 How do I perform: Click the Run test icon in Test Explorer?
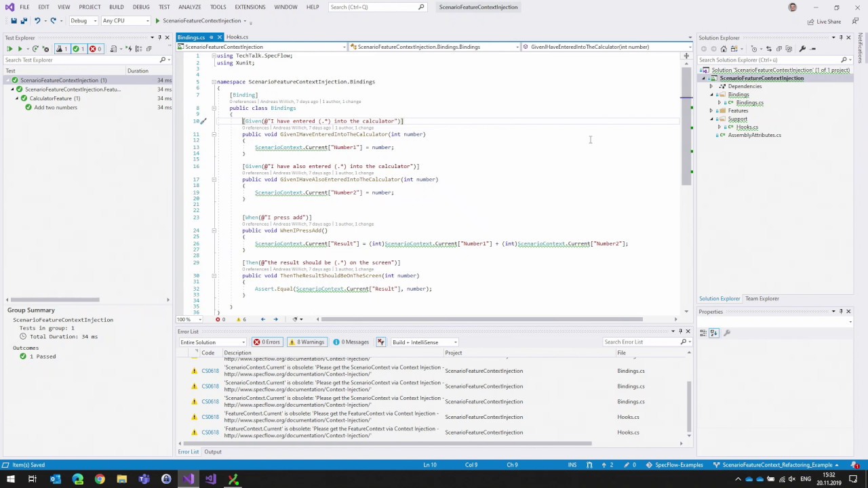point(20,49)
